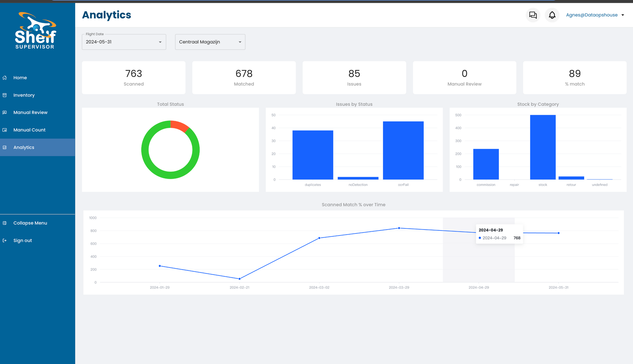Image resolution: width=633 pixels, height=364 pixels.
Task: Open the Flight Date dropdown
Action: tap(124, 42)
